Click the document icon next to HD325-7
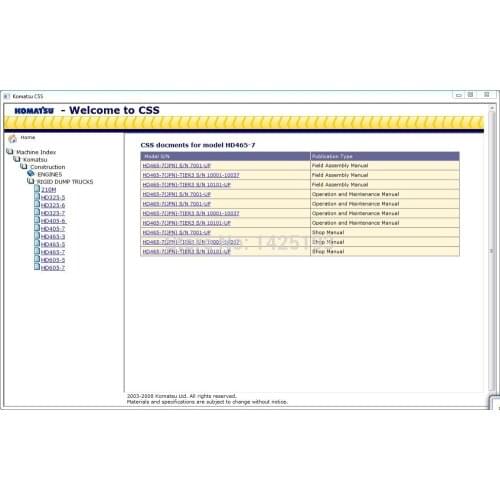500x500 pixels. [37, 212]
